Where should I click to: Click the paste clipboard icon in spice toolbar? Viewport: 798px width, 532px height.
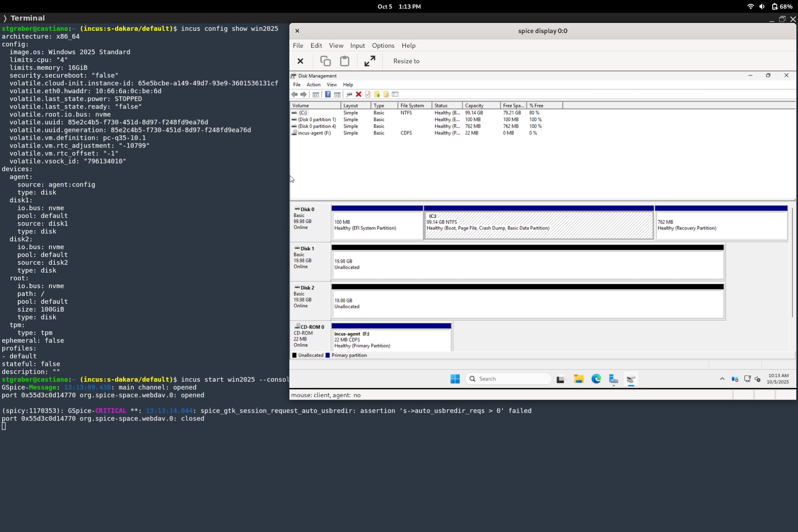pos(345,61)
